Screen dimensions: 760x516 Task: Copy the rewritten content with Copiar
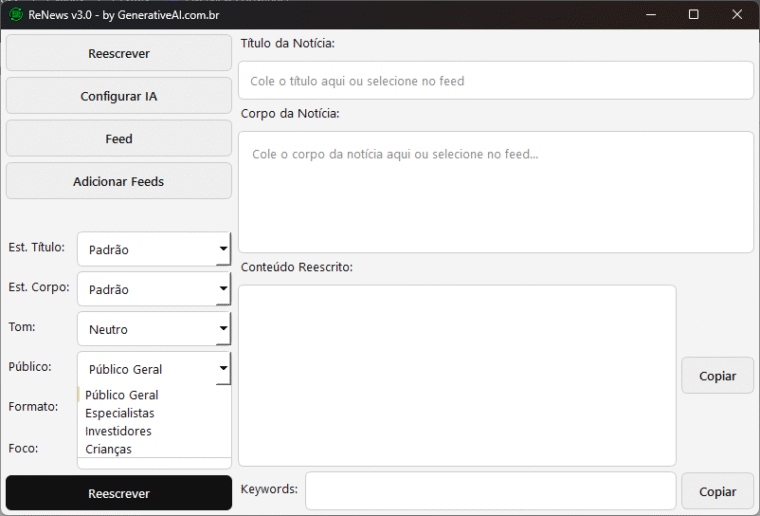pos(717,376)
